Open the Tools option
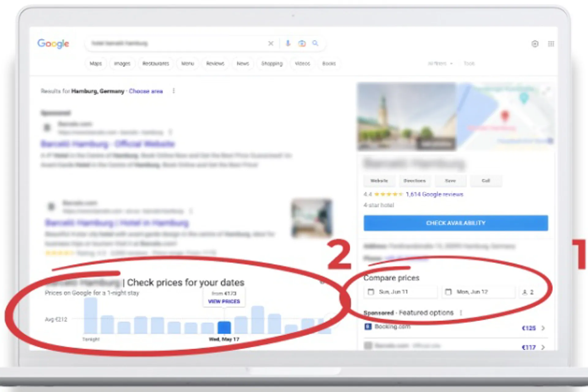The width and height of the screenshot is (588, 392). pyautogui.click(x=469, y=63)
